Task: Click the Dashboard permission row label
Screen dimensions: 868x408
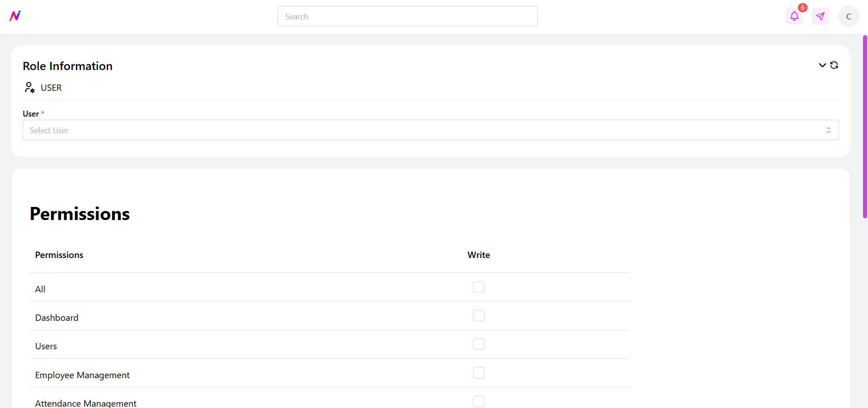Action: [57, 318]
